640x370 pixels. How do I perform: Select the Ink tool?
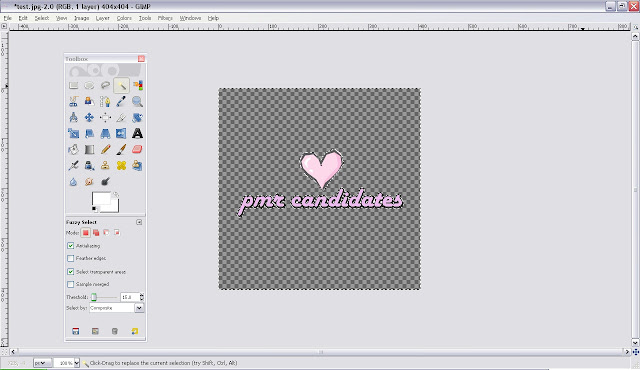89,165
